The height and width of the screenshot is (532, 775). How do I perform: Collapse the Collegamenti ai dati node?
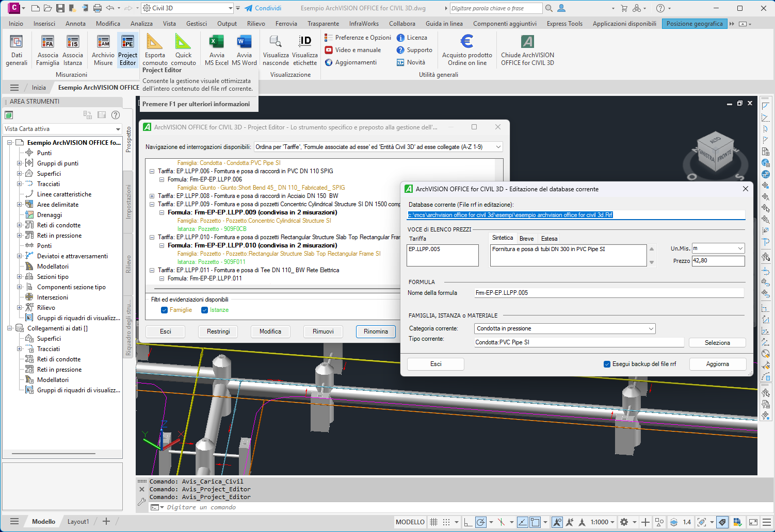(9, 328)
